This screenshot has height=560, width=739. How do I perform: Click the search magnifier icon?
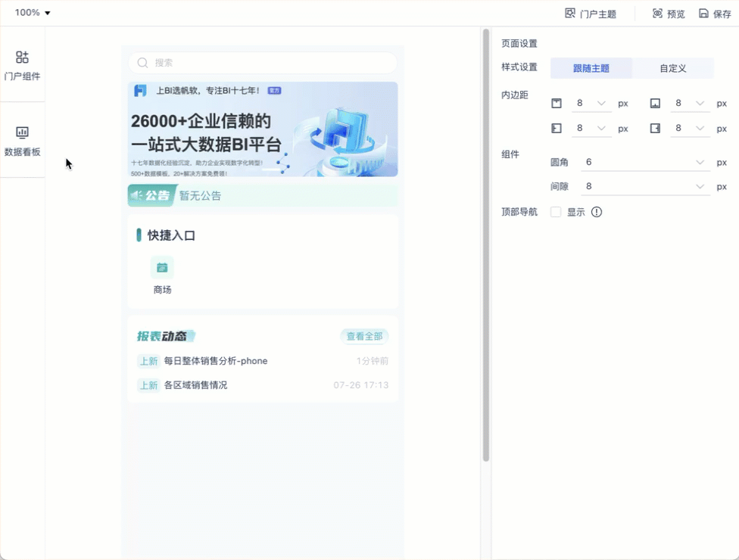142,63
